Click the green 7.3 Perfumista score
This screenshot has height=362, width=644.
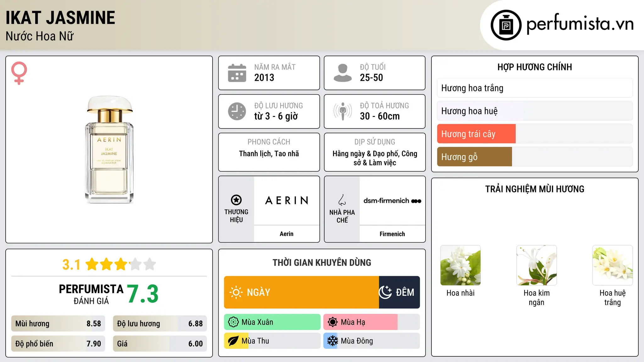143,294
